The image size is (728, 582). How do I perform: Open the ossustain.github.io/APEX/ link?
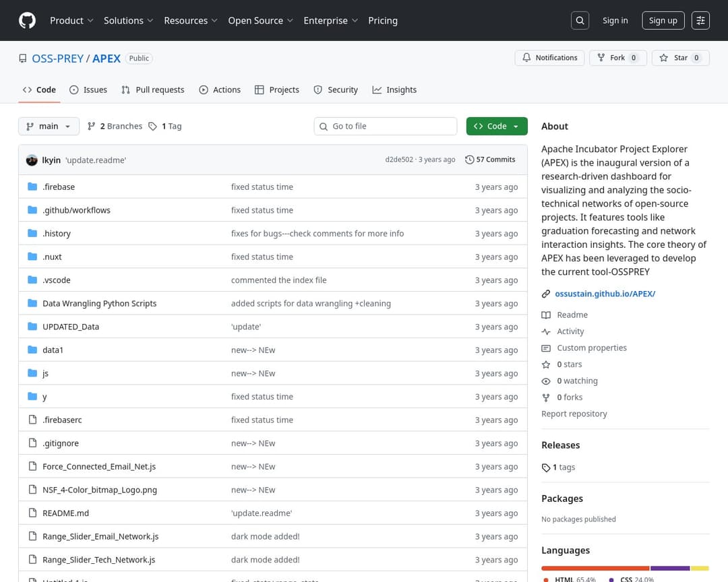click(x=605, y=294)
